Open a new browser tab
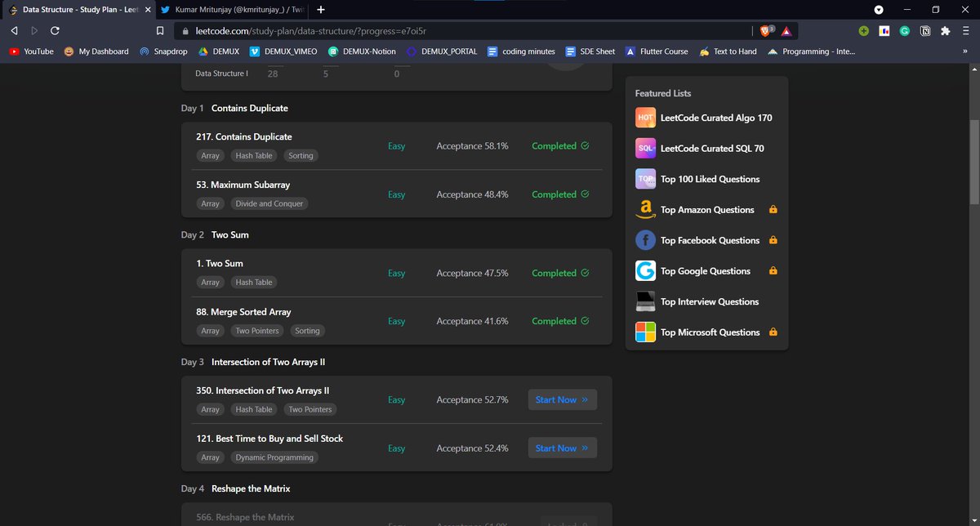Image resolution: width=980 pixels, height=526 pixels. 321,9
